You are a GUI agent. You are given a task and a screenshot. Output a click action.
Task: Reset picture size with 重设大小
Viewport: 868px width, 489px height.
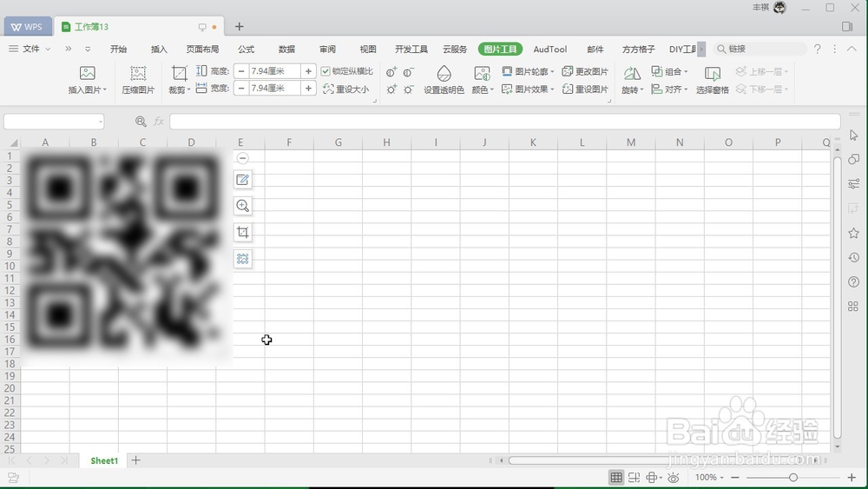[x=346, y=89]
